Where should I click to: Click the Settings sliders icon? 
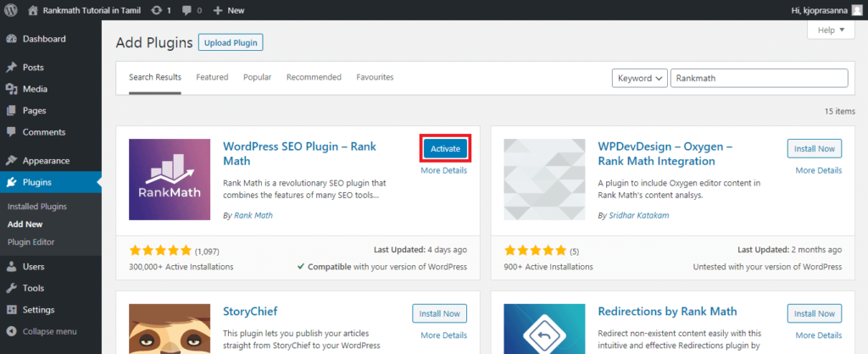click(11, 310)
